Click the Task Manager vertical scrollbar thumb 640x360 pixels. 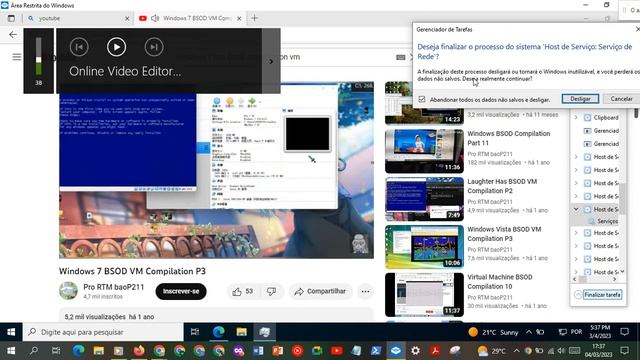click(622, 198)
